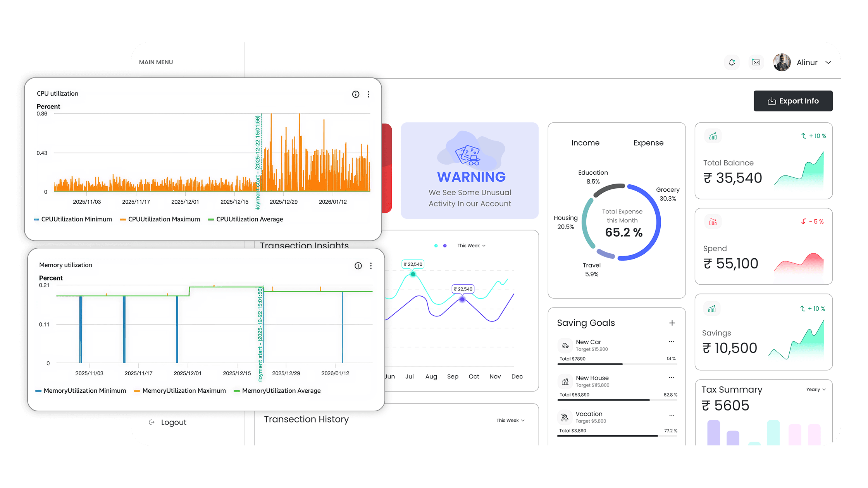Open the notifications bell
The height and width of the screenshot is (488, 868).
732,62
